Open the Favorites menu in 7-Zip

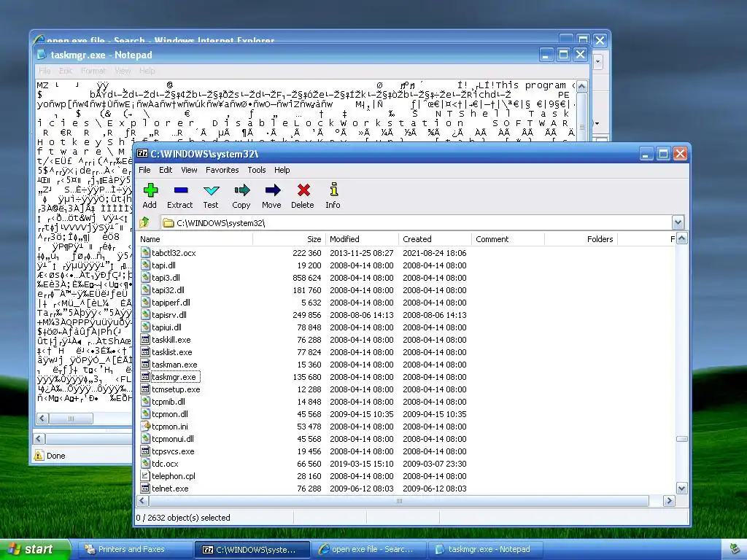222,170
